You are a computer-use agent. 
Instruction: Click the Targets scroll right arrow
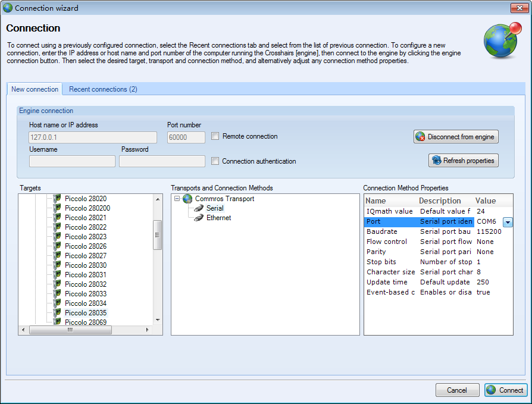tap(147, 330)
